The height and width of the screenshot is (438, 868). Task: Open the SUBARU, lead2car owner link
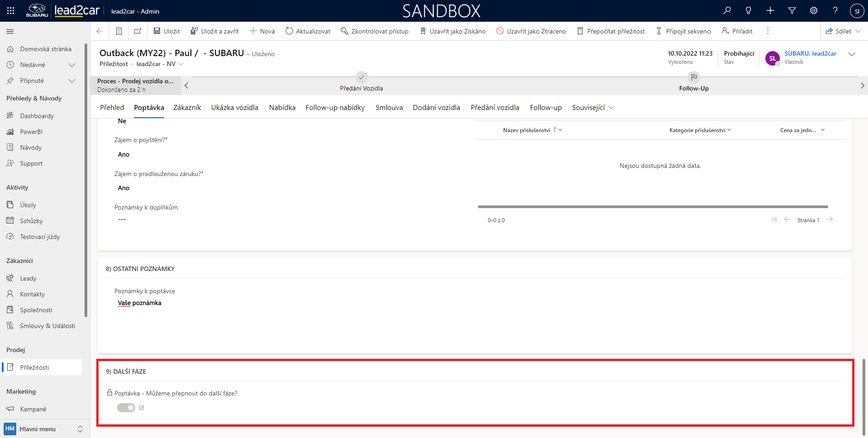click(810, 53)
